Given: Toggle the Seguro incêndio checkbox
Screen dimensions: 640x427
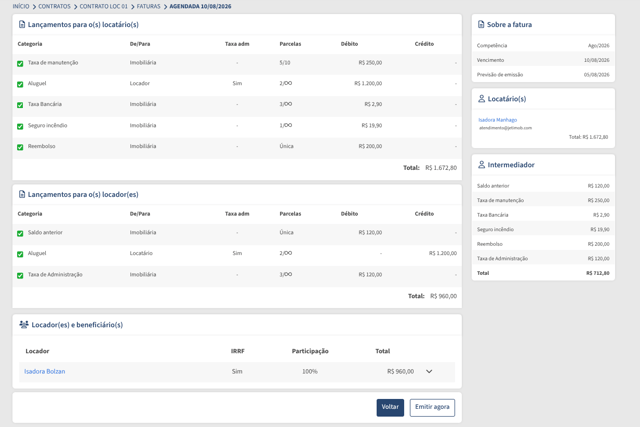Looking at the screenshot, I should [x=20, y=126].
